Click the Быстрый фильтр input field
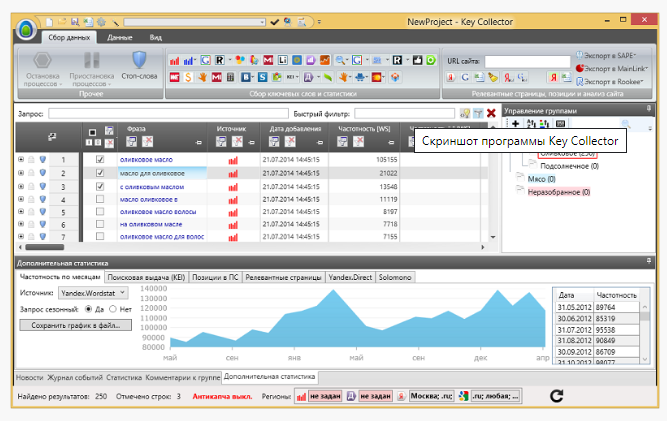This screenshot has height=421, width=667. tap(405, 114)
